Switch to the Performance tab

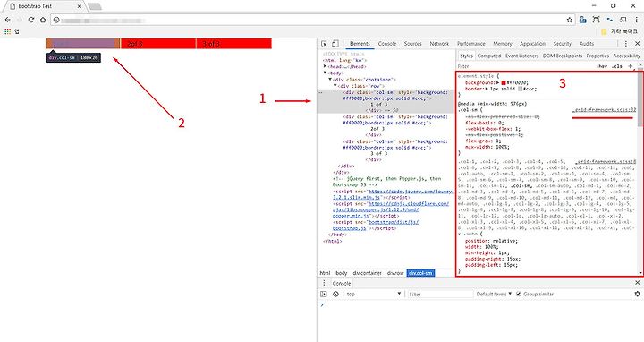(470, 44)
